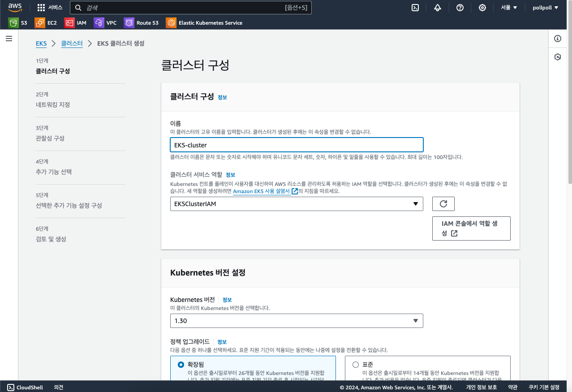Open 정보 link next to 클러스터 구성 heading
Viewport: 572px width, 392px height.
pos(222,97)
